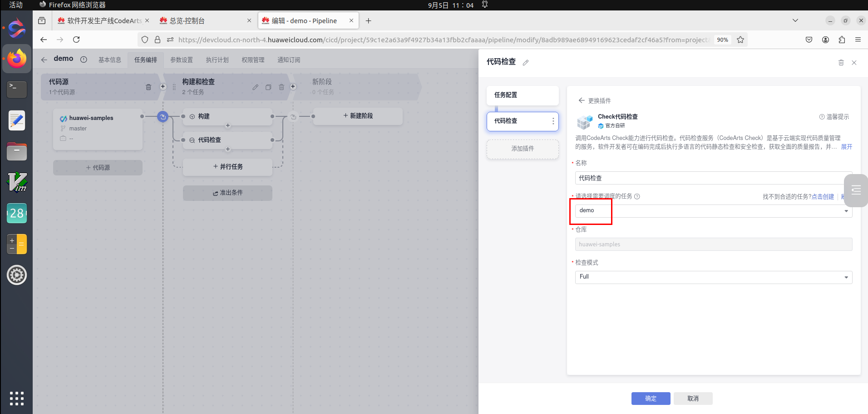
Task: Click the pencil icon beside 代码检查 panel title
Action: (526, 63)
